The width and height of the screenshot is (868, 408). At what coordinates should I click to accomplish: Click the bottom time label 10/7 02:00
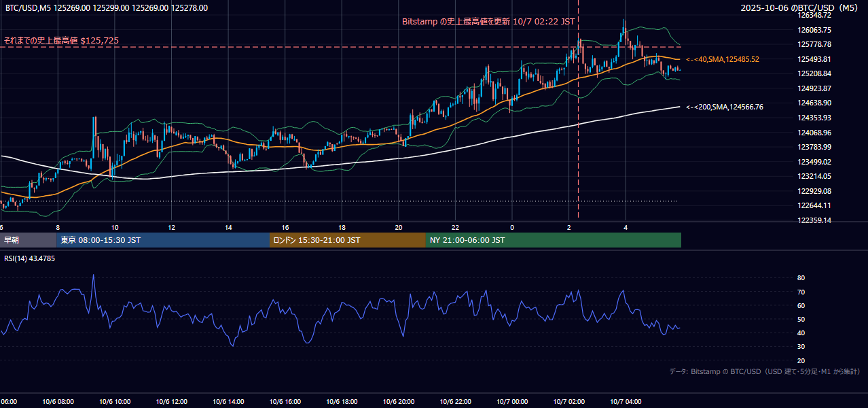pos(568,401)
